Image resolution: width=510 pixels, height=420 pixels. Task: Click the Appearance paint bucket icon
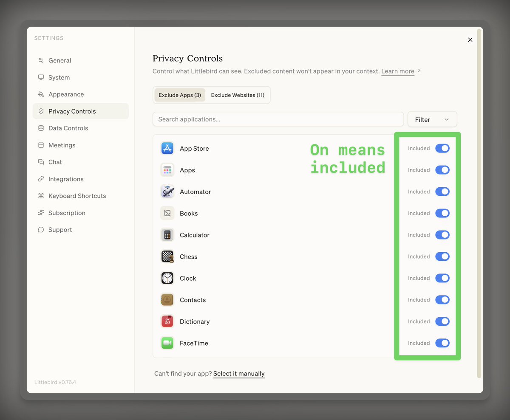coord(41,94)
